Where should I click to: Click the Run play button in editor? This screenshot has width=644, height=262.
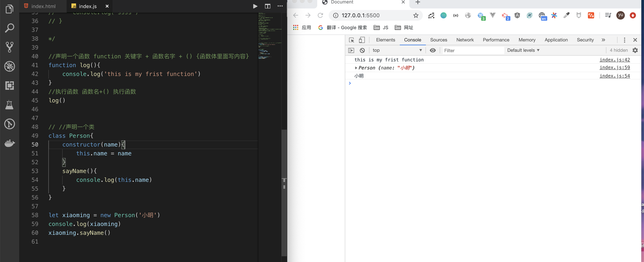255,6
